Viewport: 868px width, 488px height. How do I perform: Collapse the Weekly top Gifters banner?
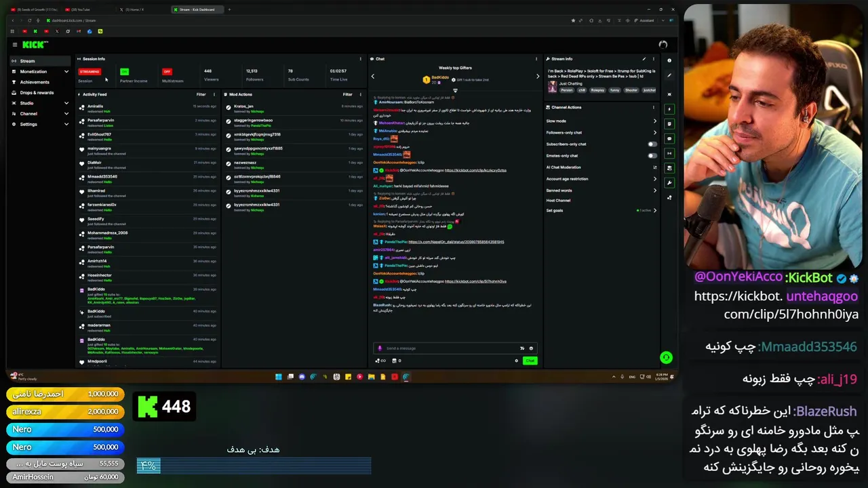coord(455,90)
